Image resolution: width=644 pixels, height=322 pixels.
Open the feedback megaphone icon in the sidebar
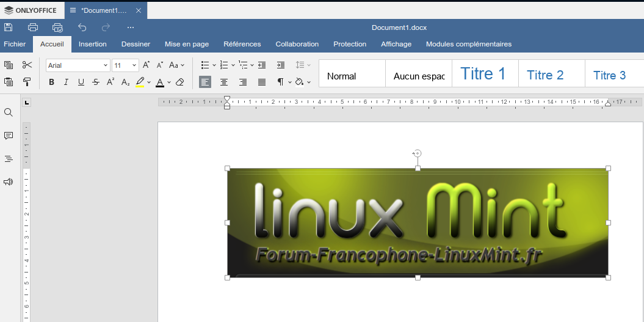(8, 181)
